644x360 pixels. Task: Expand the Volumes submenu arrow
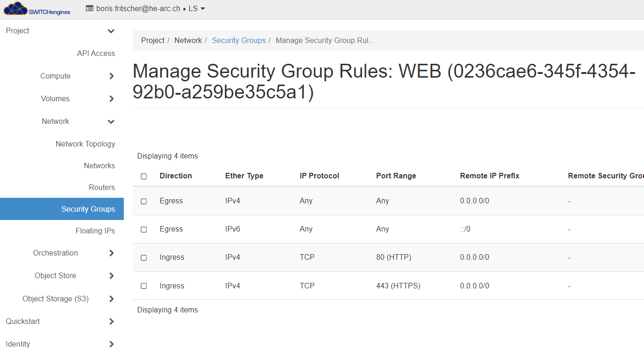pyautogui.click(x=111, y=99)
